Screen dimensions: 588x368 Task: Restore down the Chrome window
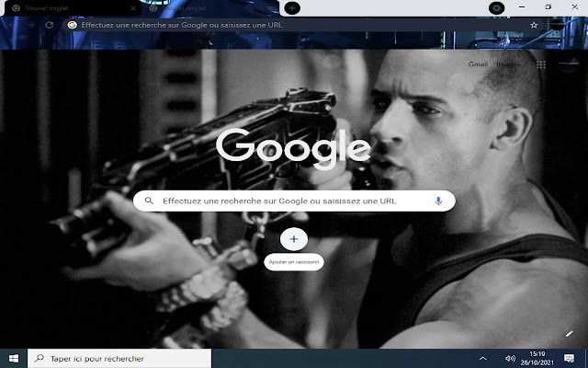(548, 6)
